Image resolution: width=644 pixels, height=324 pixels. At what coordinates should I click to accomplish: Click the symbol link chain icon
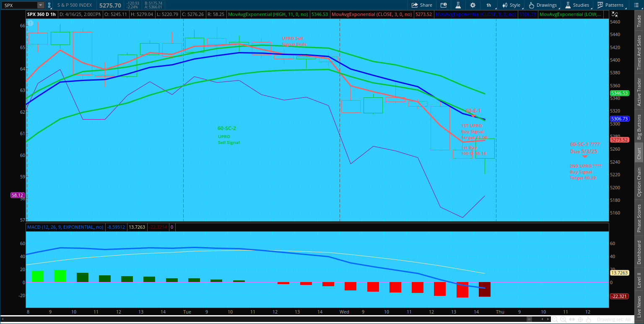pyautogui.click(x=49, y=5)
